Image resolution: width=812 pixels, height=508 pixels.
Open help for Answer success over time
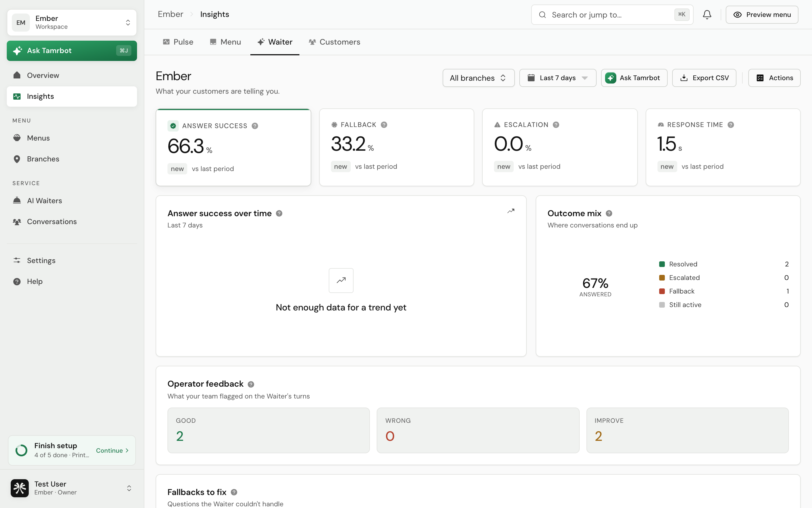point(279,213)
